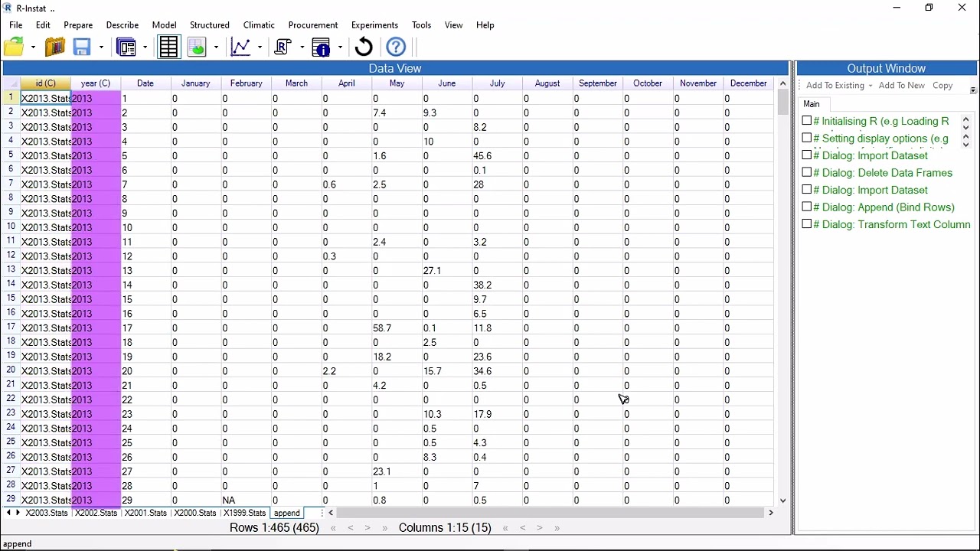
Task: Expand the pie chart icon dropdown arrow
Action: click(216, 47)
